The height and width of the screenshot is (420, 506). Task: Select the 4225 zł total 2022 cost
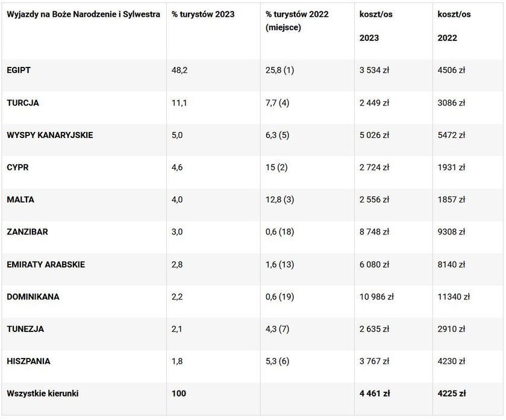451,393
